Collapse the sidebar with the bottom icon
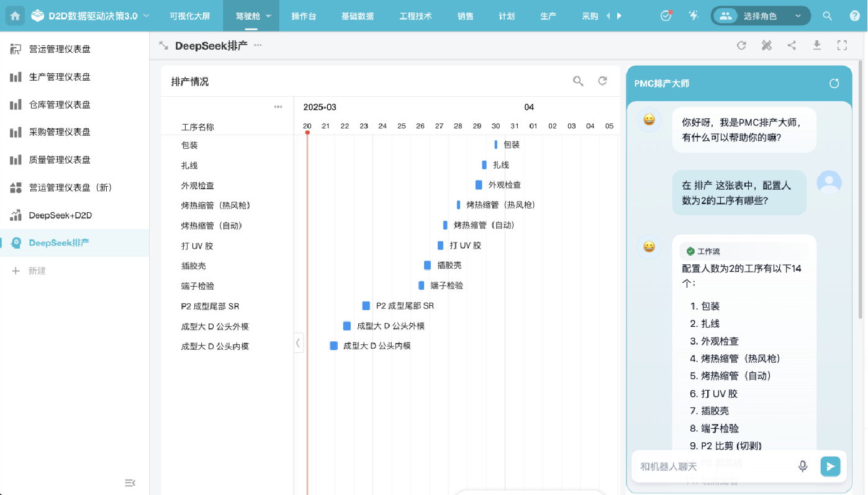868x495 pixels. pos(130,483)
